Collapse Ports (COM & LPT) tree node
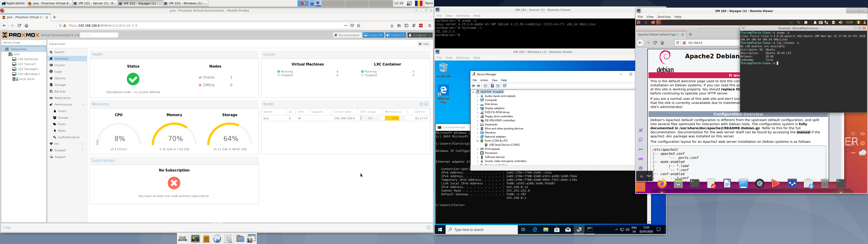Viewport: 868px width, 244px height. point(477,141)
